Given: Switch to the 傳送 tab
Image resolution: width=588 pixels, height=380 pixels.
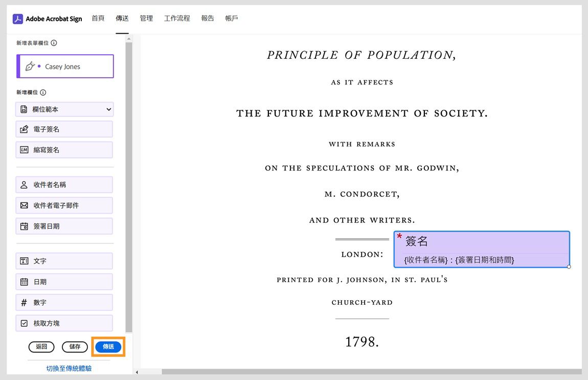Looking at the screenshot, I should click(x=122, y=18).
